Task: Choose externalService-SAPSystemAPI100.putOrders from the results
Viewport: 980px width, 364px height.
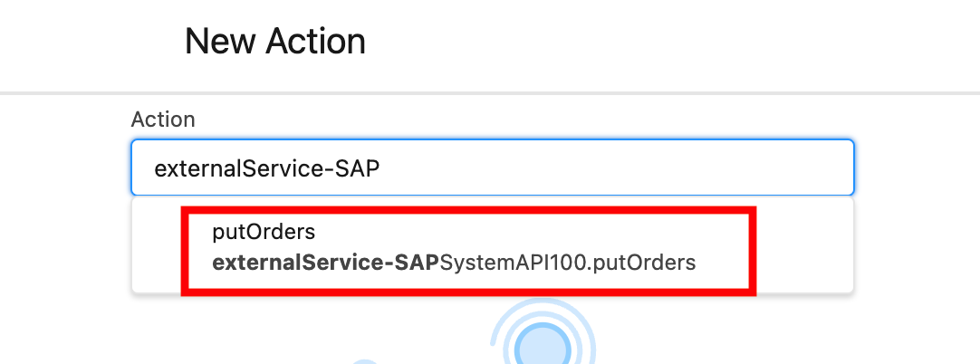Action: pyautogui.click(x=453, y=263)
